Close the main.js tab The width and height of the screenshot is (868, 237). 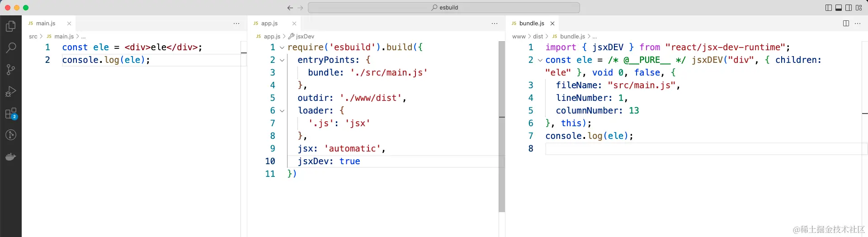[x=69, y=24]
